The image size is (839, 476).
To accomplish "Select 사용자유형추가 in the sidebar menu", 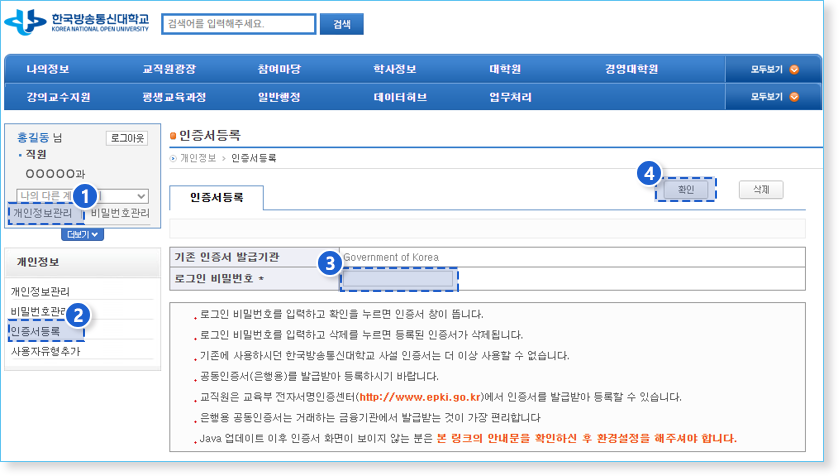I will (x=45, y=351).
